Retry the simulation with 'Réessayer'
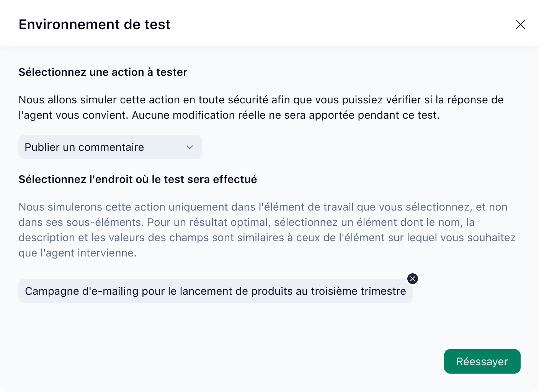Screen dimensions: 539x392 pyautogui.click(x=482, y=361)
